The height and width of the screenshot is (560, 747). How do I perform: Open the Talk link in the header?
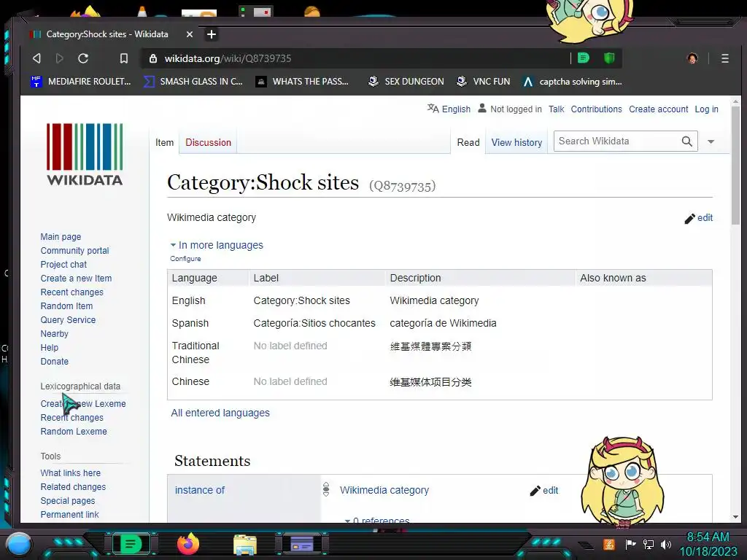(x=556, y=109)
